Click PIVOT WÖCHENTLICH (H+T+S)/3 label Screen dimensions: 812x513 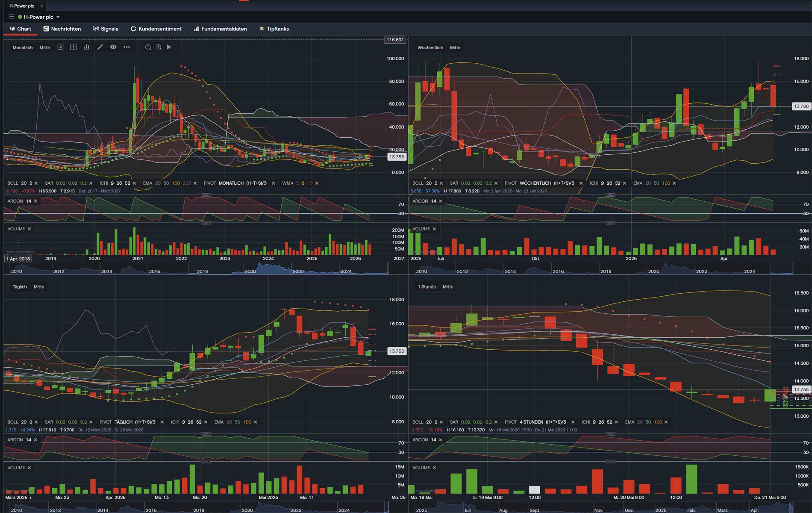539,183
